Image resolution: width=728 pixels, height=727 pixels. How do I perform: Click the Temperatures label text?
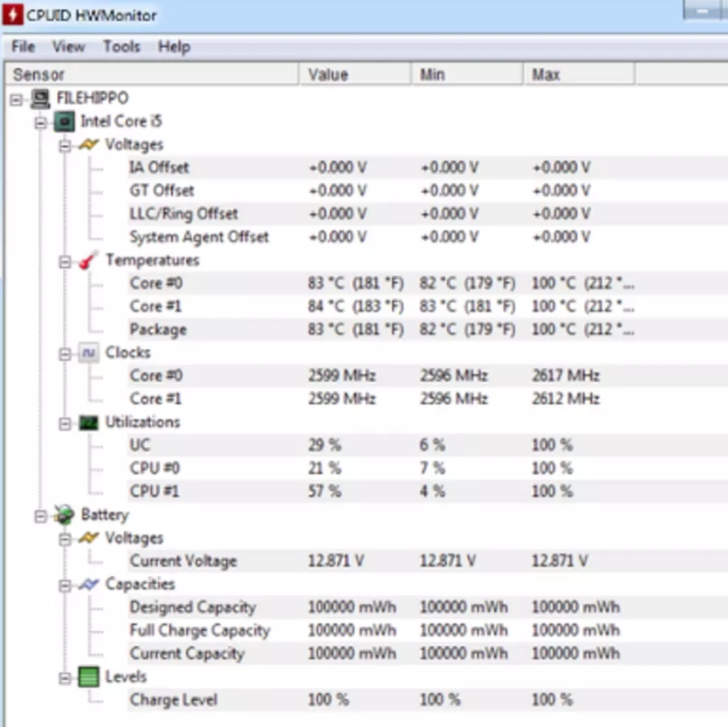[153, 260]
